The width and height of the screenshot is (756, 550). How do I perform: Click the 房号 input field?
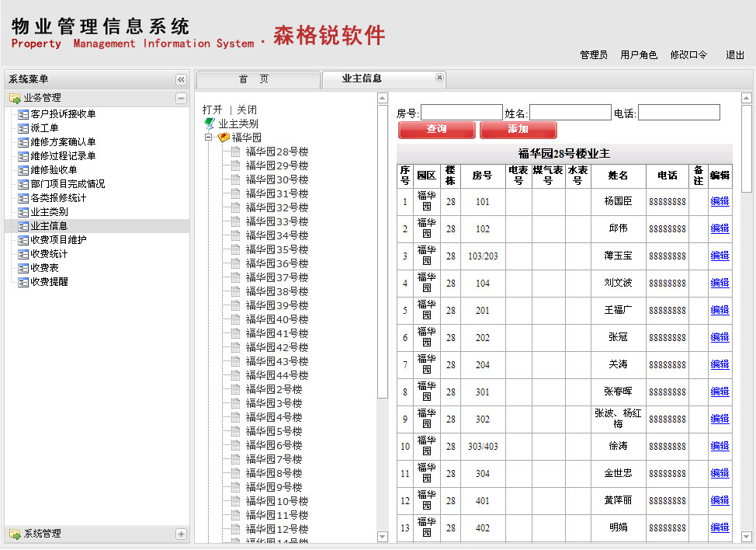click(x=461, y=113)
